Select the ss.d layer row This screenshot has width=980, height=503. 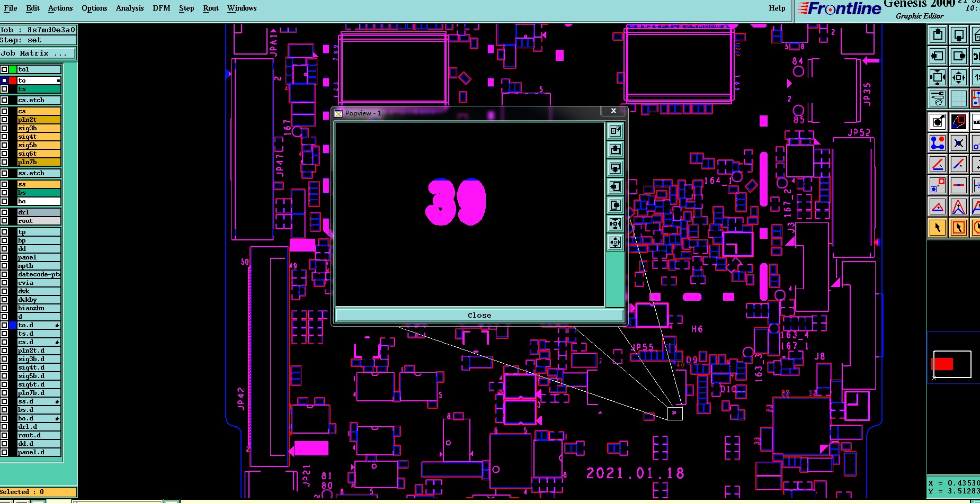click(x=39, y=401)
